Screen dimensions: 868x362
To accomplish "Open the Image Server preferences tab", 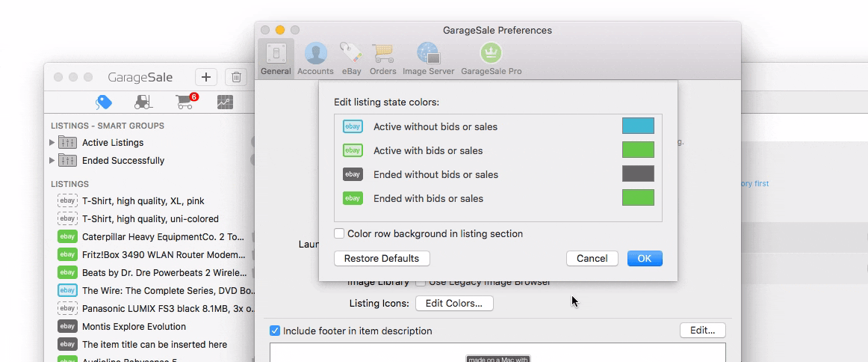I will click(429, 59).
